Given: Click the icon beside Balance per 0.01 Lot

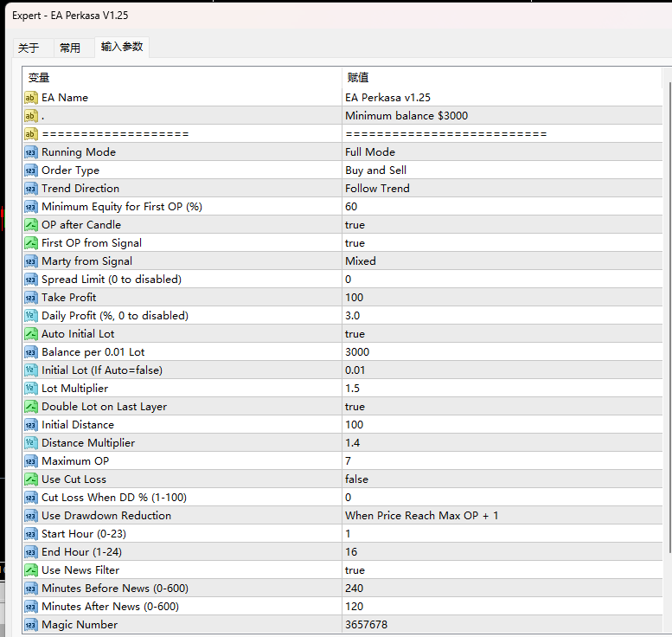Looking at the screenshot, I should coord(31,352).
